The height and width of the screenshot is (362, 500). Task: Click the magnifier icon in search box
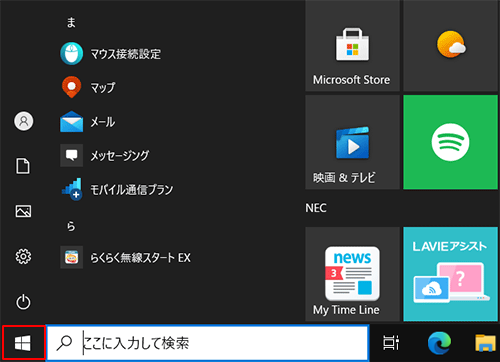(x=64, y=343)
